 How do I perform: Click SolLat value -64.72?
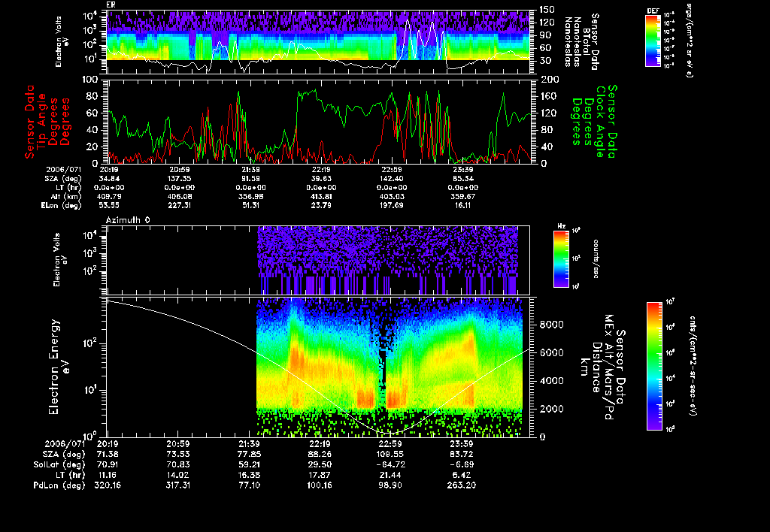[x=390, y=464]
